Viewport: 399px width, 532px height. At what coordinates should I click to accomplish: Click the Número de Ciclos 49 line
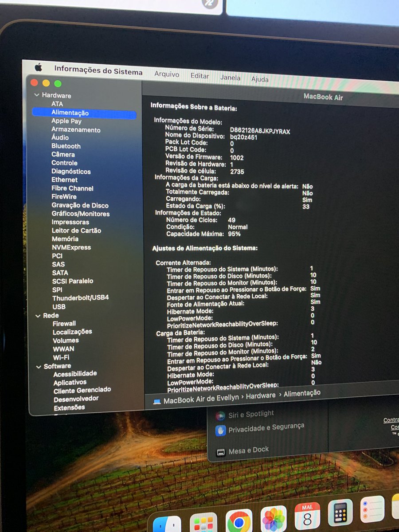(201, 220)
